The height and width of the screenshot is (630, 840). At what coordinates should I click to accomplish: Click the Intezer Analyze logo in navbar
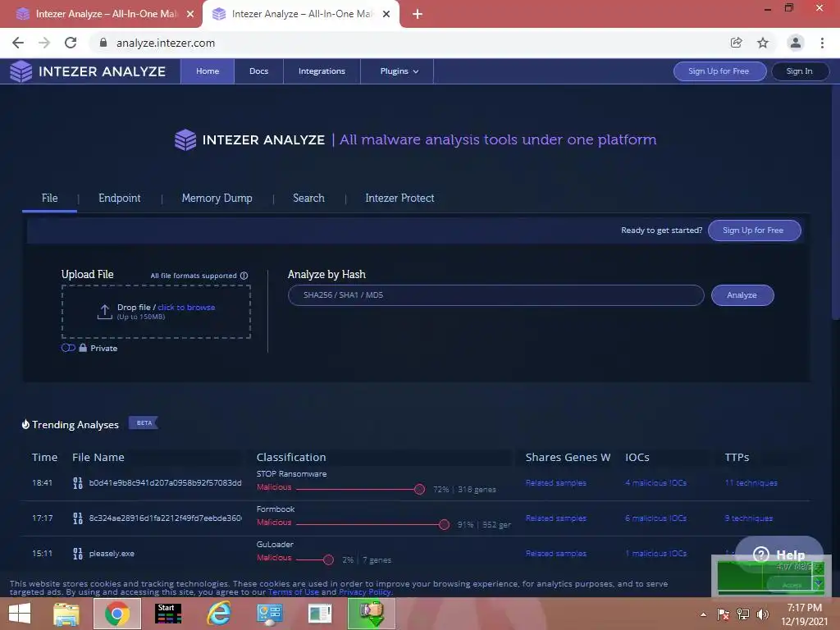tap(88, 71)
